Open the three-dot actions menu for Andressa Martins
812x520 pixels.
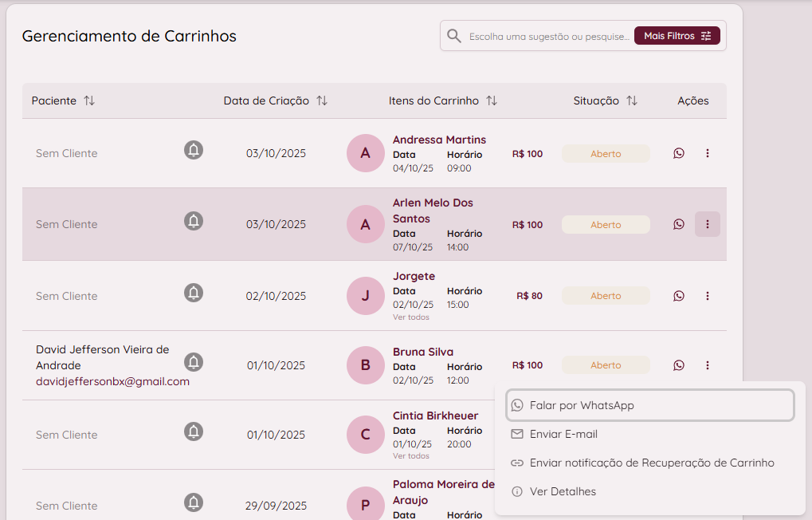[x=708, y=153]
